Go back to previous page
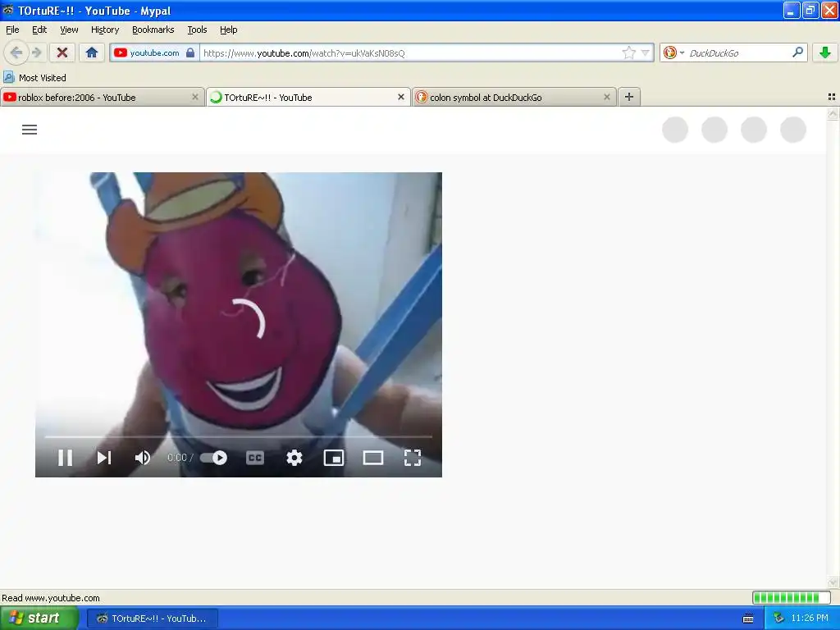 [x=16, y=52]
